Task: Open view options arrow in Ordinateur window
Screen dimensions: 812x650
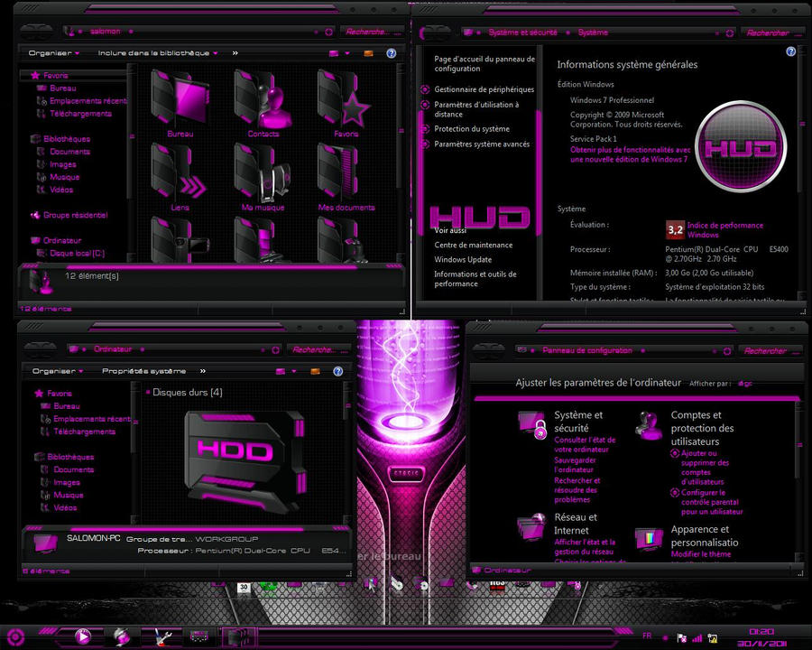Action: (293, 371)
